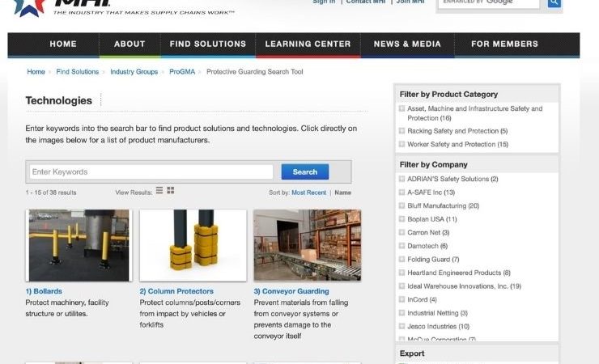Open the 3) Conveyor Guarding title link
Image resolution: width=599 pixels, height=364 pixels.
[291, 291]
